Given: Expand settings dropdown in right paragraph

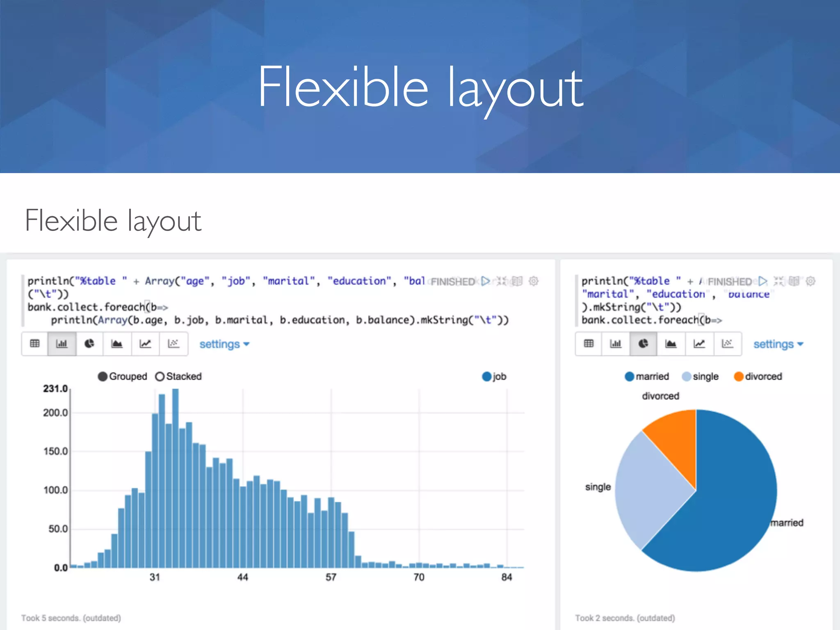Looking at the screenshot, I should point(778,344).
